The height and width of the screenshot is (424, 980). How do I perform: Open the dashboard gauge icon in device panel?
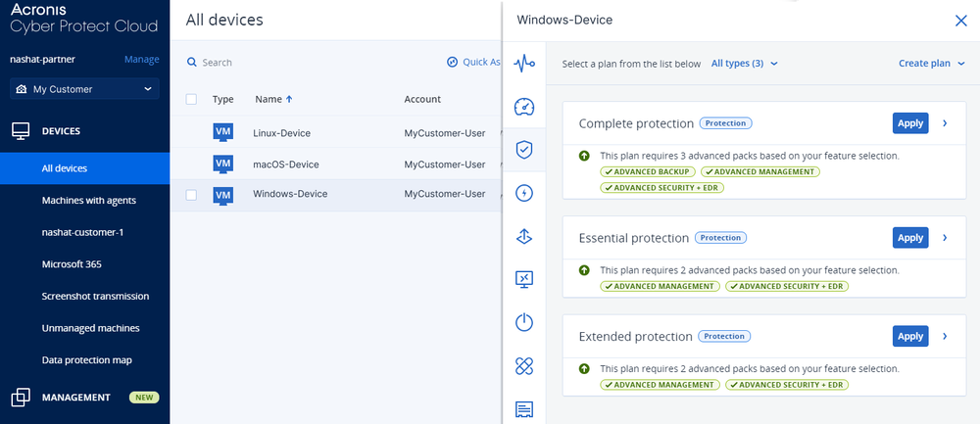[x=523, y=107]
